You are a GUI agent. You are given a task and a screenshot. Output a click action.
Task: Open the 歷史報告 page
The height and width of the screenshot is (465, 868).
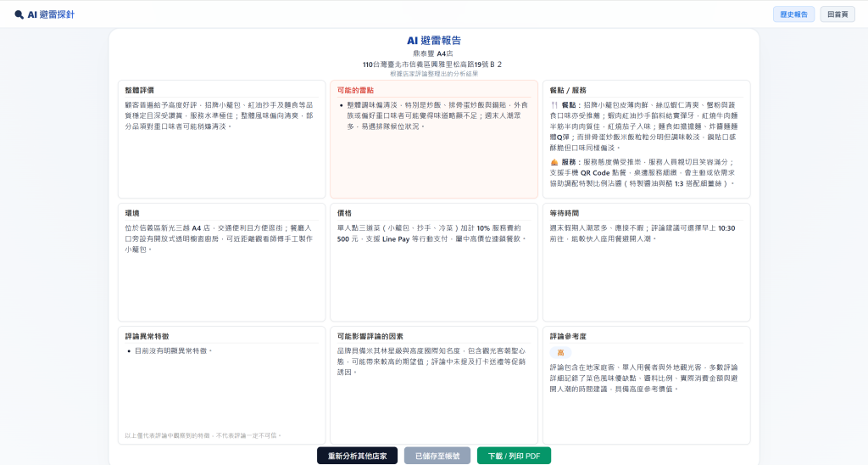(793, 14)
